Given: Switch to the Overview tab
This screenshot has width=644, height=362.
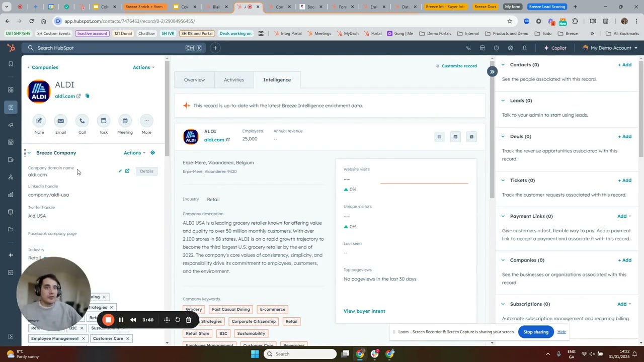Looking at the screenshot, I should [x=194, y=80].
